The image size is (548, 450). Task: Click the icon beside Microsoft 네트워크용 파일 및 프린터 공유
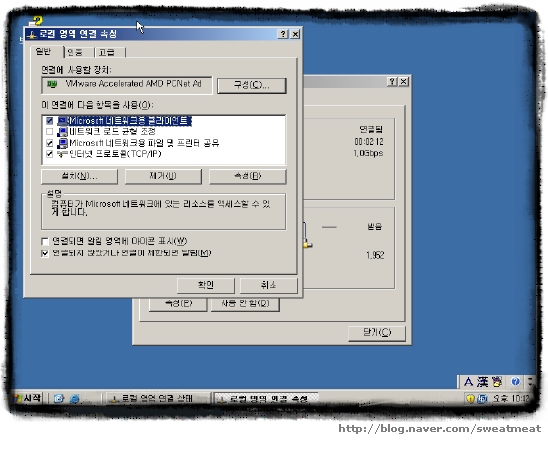click(62, 143)
